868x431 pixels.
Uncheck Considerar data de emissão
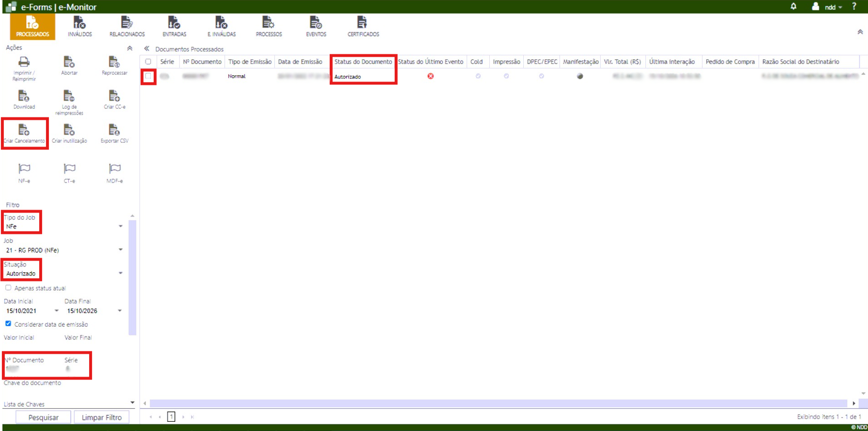click(8, 324)
